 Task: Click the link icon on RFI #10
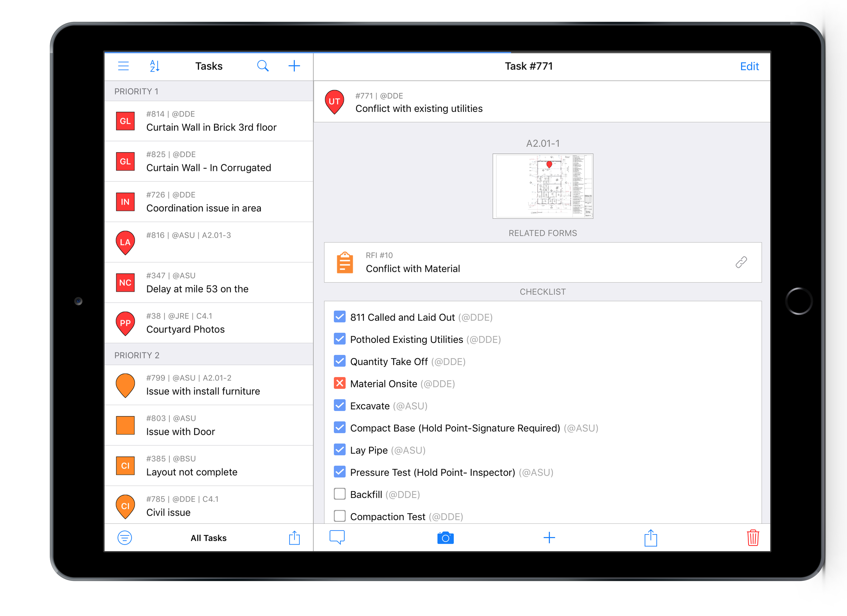pyautogui.click(x=741, y=262)
